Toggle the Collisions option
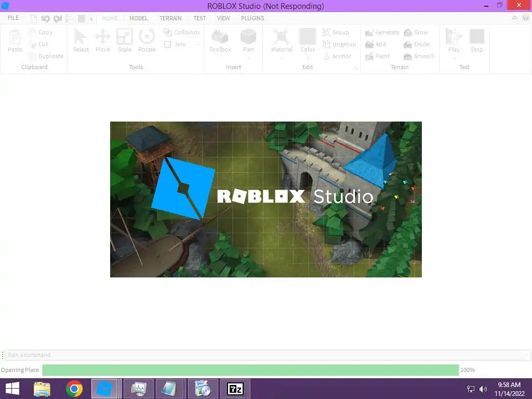The height and width of the screenshot is (399, 532). tap(182, 32)
